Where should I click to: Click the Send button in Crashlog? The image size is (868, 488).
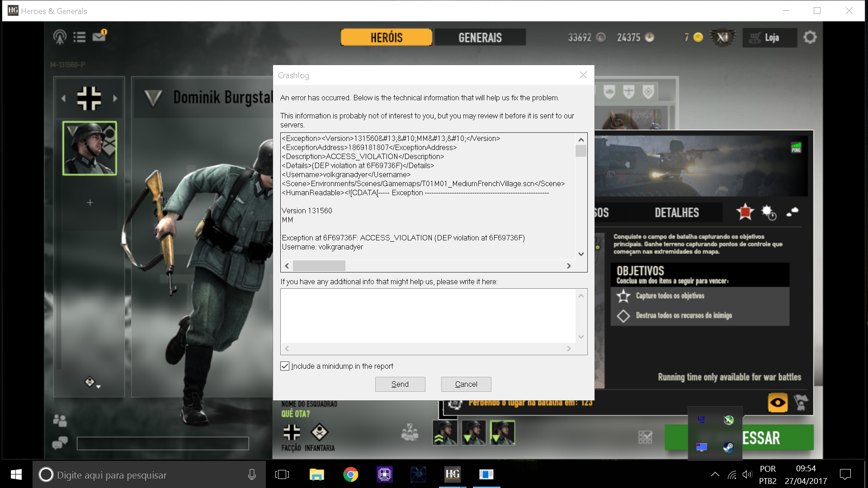point(400,384)
